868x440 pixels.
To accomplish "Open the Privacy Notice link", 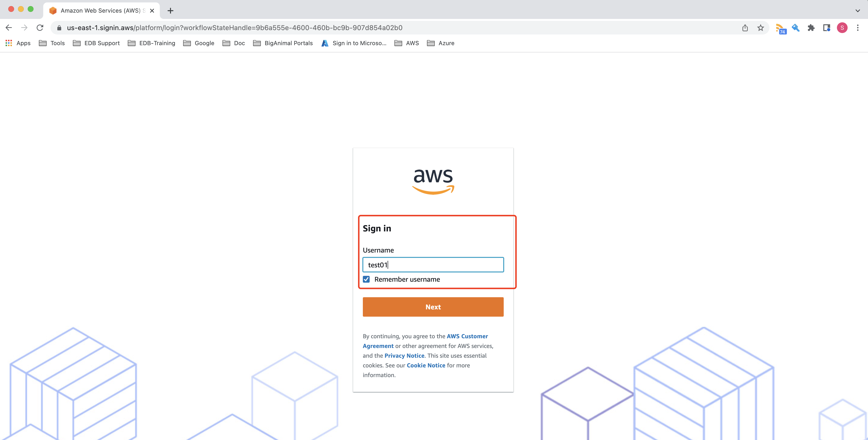I will 404,356.
